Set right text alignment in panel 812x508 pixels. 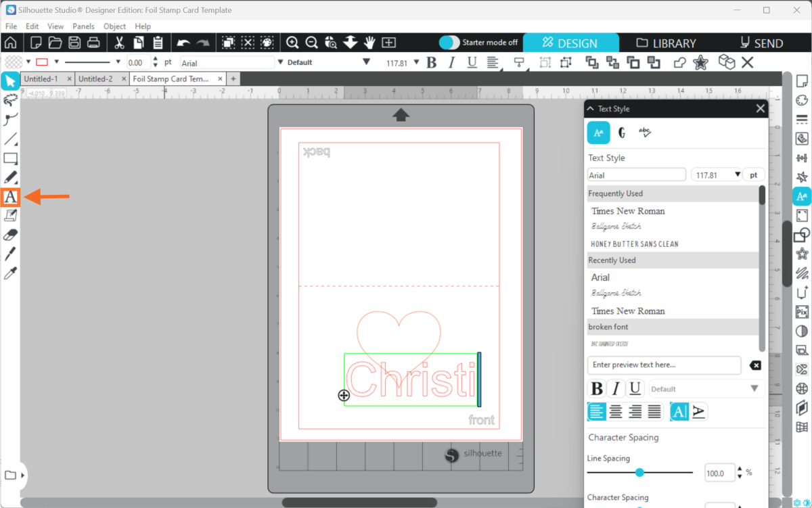tap(635, 411)
